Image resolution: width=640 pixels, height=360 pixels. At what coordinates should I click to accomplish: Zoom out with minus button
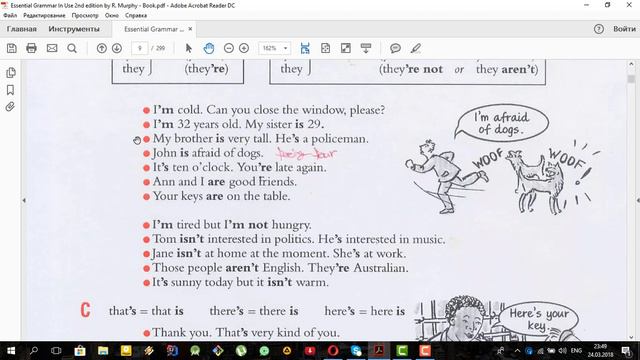(229, 48)
